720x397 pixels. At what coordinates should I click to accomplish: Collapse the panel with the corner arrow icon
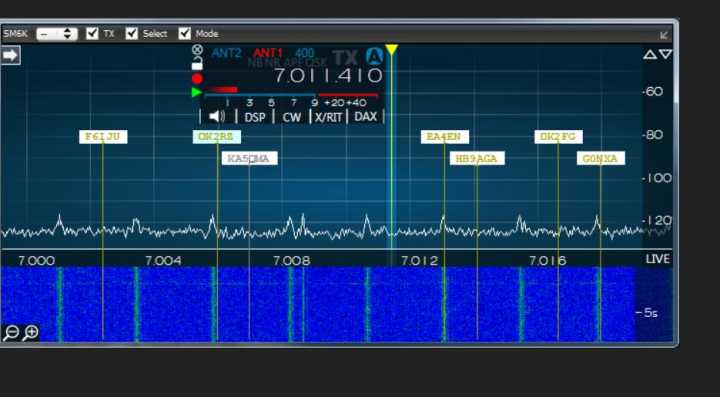664,35
